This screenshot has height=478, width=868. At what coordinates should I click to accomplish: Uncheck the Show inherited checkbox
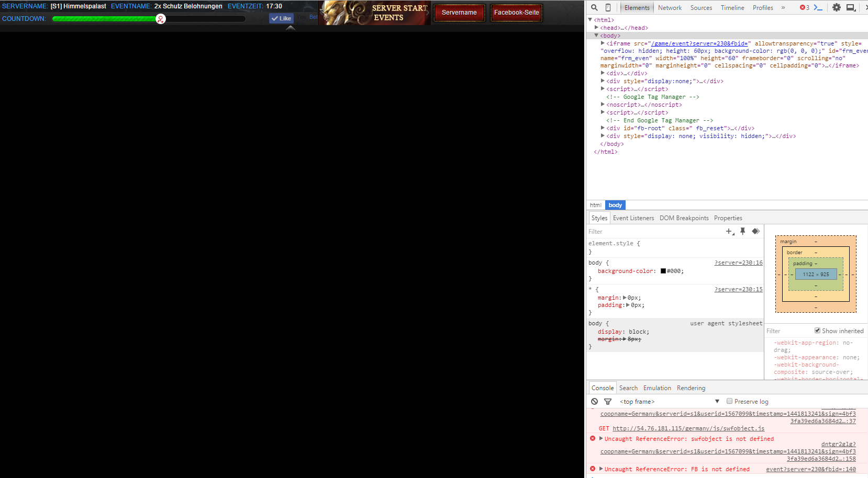click(817, 331)
